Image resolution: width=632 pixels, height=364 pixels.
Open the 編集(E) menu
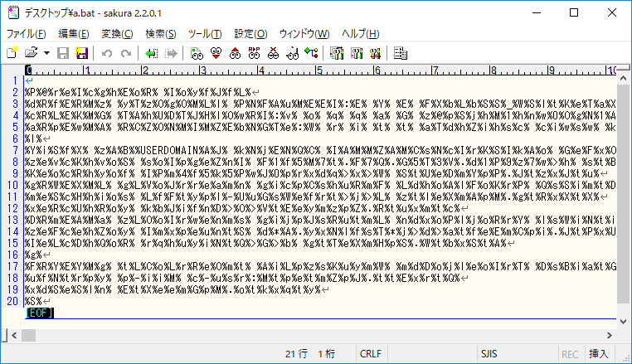coord(73,33)
